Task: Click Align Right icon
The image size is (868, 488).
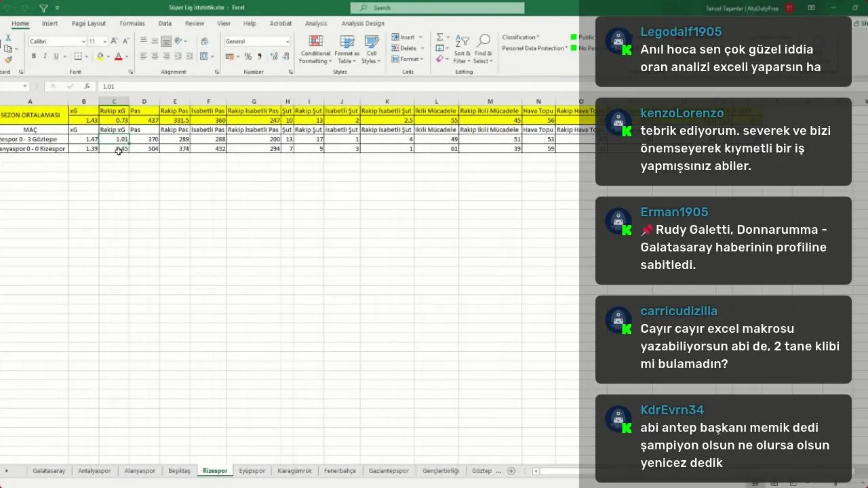Action: [166, 56]
